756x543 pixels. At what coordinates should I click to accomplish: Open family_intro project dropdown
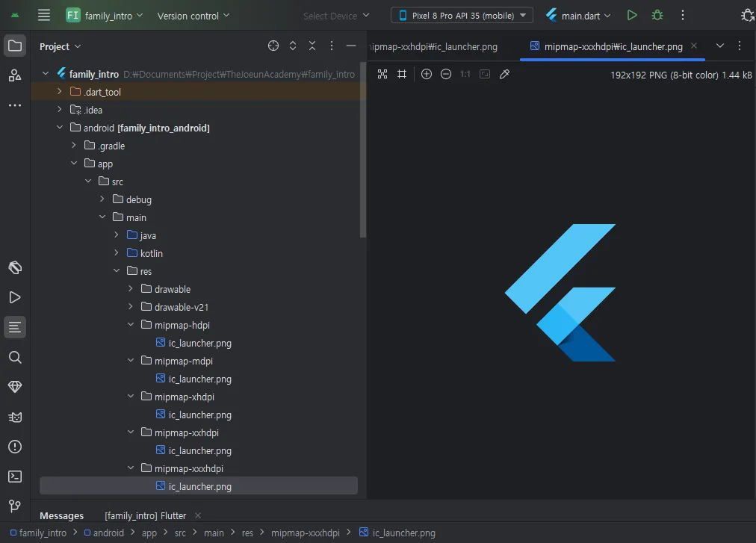(105, 16)
